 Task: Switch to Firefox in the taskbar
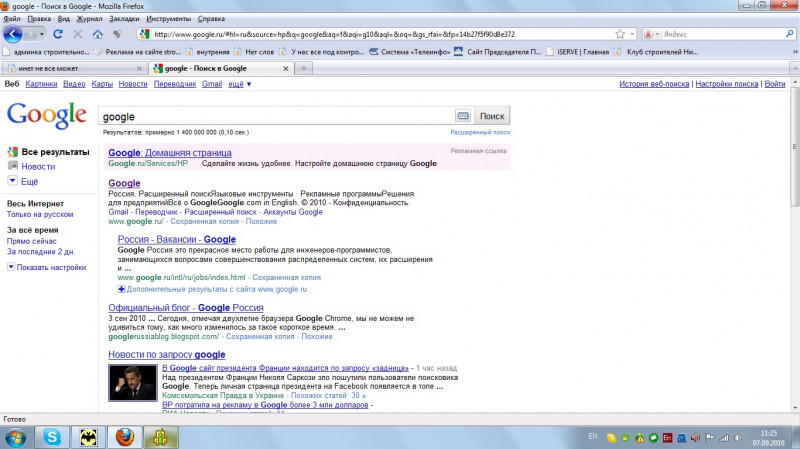[x=124, y=437]
